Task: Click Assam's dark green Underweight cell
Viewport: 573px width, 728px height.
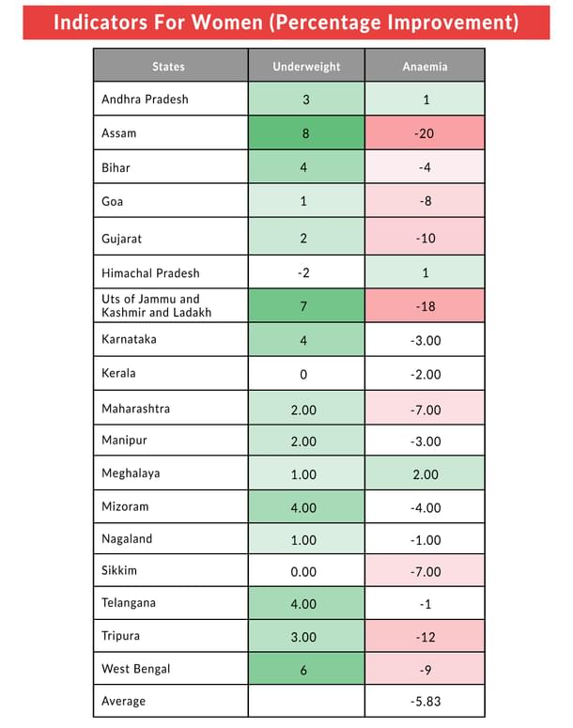Action: click(306, 133)
